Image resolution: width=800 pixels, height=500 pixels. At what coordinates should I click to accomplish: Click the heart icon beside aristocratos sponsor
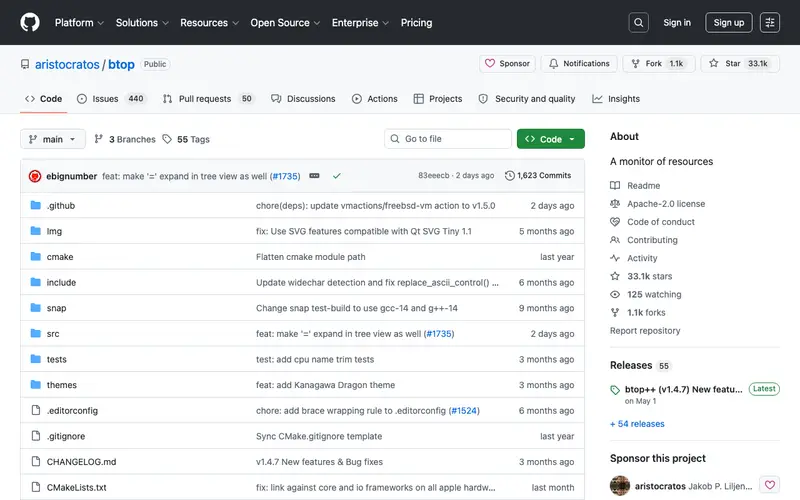[x=769, y=485]
